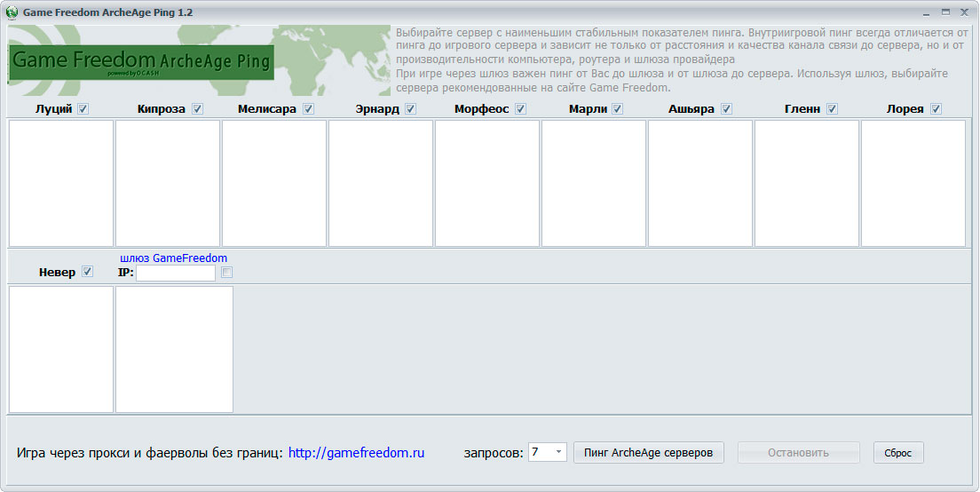
Task: Toggle the Гленн server checkbox
Action: click(x=832, y=108)
